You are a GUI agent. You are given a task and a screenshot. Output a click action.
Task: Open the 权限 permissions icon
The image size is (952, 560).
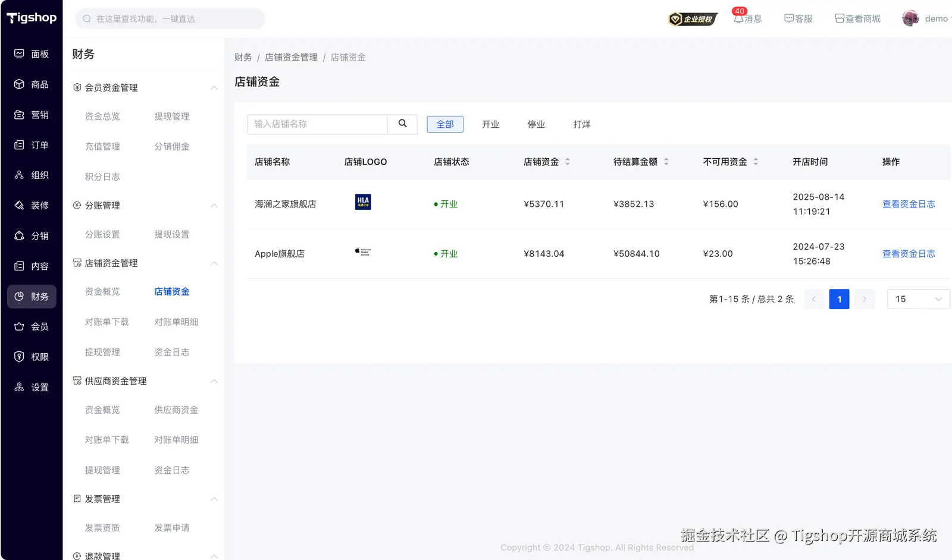19,357
